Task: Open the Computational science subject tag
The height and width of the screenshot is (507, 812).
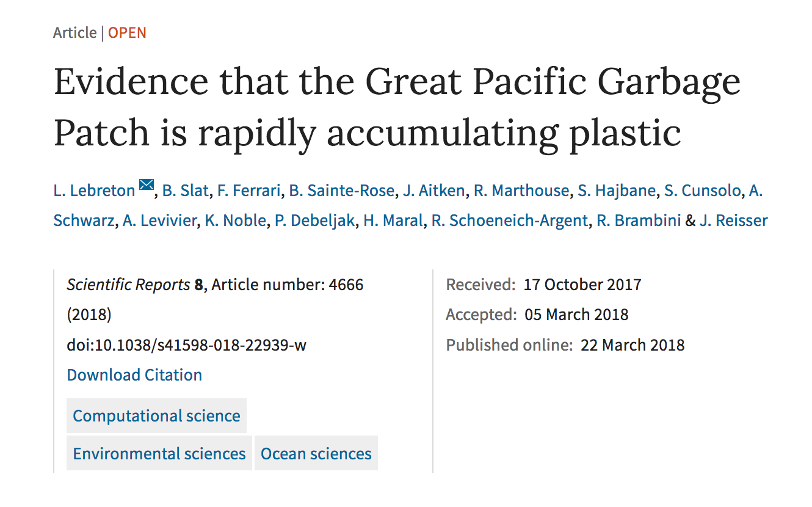Action: (157, 416)
